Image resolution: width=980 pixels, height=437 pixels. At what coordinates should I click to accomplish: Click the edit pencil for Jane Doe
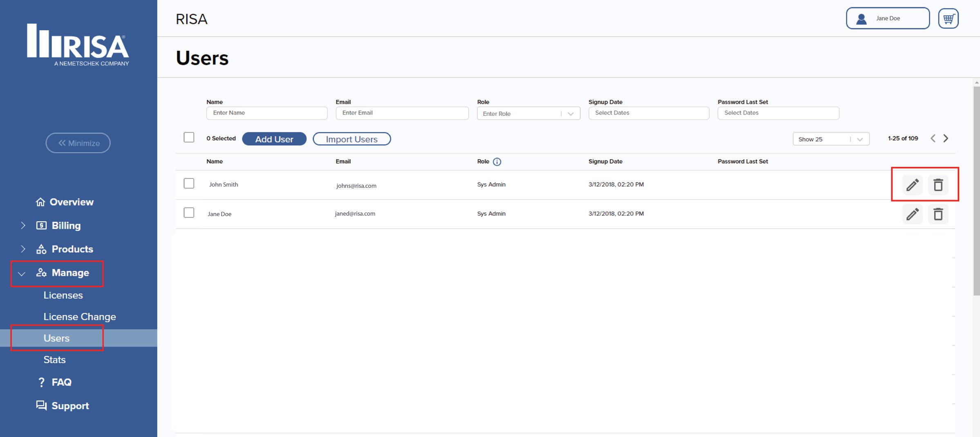[x=912, y=214]
